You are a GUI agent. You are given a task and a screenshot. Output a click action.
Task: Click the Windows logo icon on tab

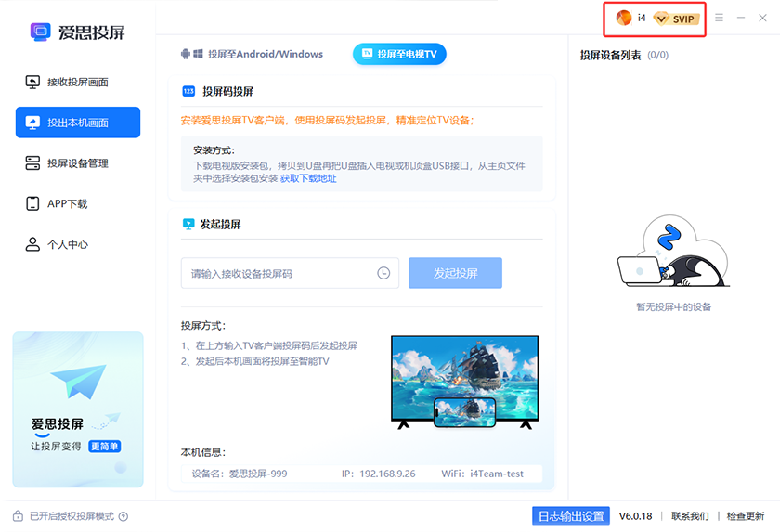coord(198,54)
